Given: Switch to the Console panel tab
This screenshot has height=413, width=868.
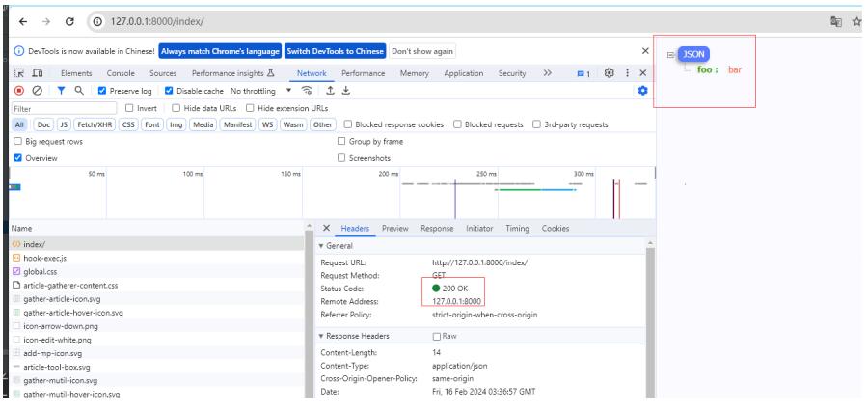Looking at the screenshot, I should pos(121,72).
